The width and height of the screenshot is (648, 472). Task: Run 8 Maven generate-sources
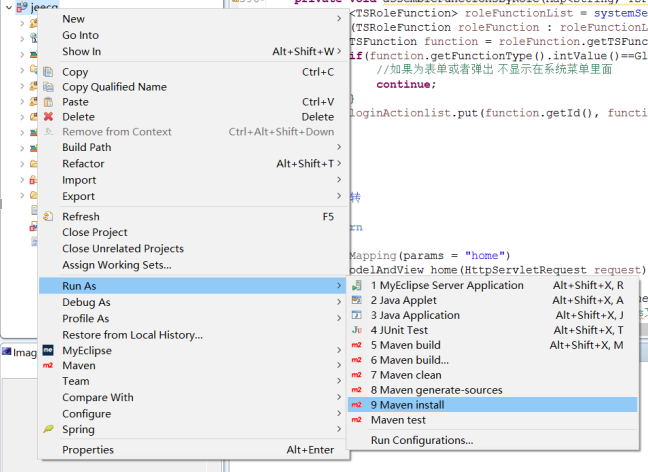pos(493,390)
